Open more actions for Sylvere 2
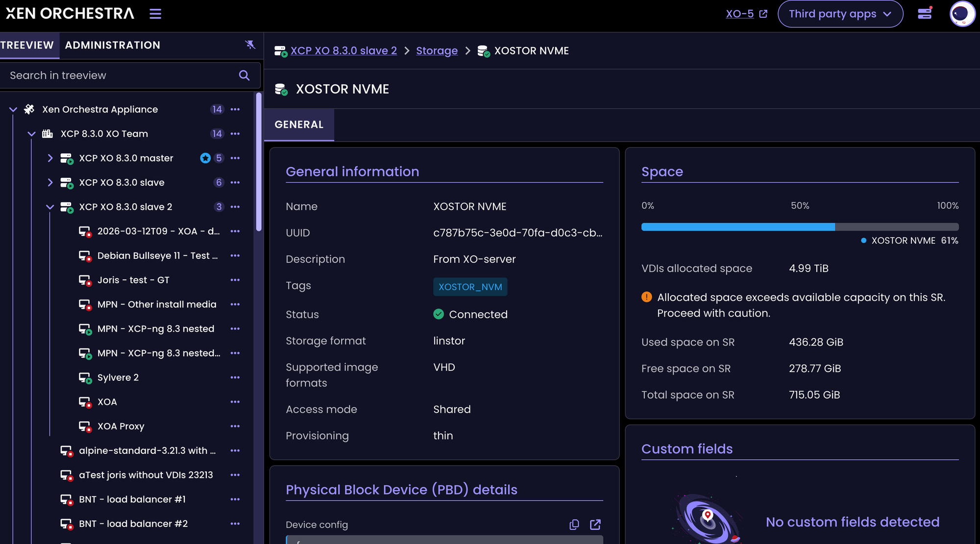 [x=235, y=377]
